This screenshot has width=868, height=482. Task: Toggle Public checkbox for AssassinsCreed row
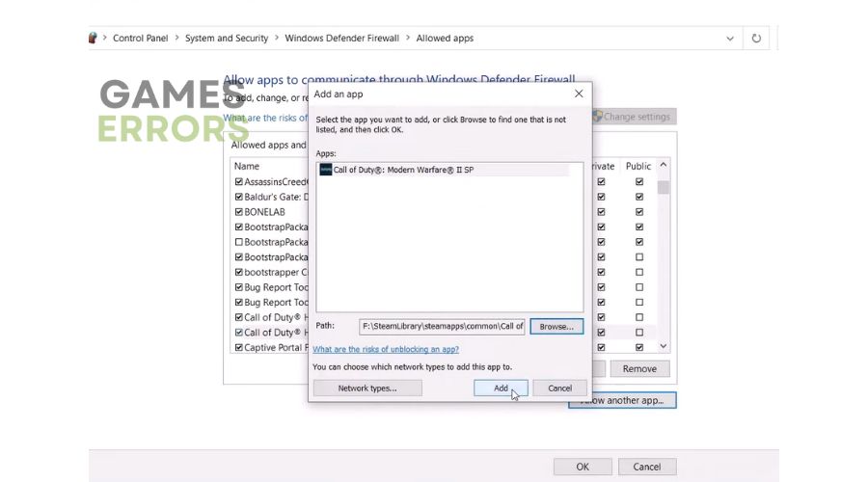click(639, 181)
